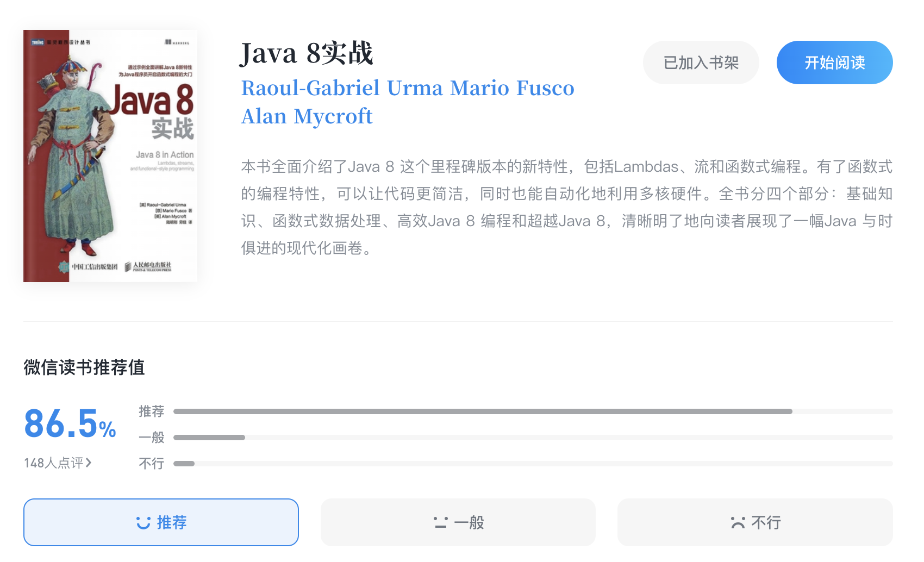Click the 开始阅读 button
Viewport: 924px width, 562px height.
click(x=834, y=63)
